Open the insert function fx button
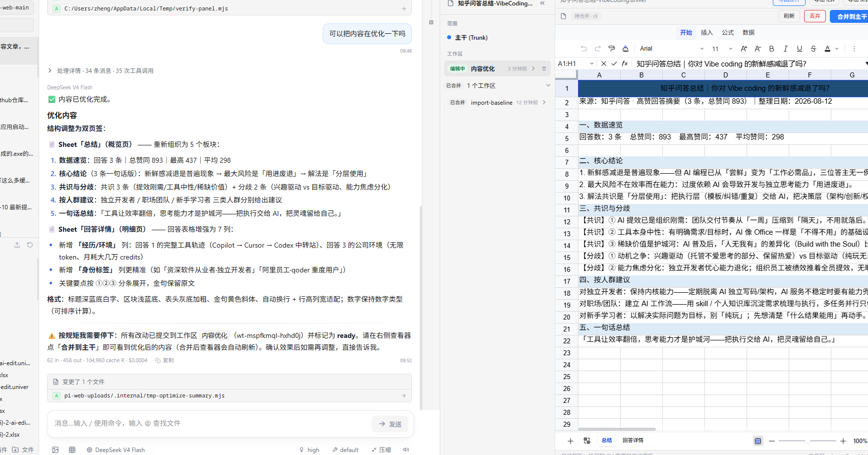868x455 pixels. pyautogui.click(x=625, y=64)
